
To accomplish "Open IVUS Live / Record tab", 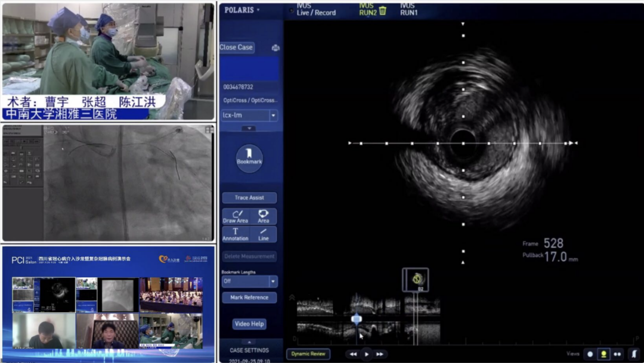I will 316,10.
